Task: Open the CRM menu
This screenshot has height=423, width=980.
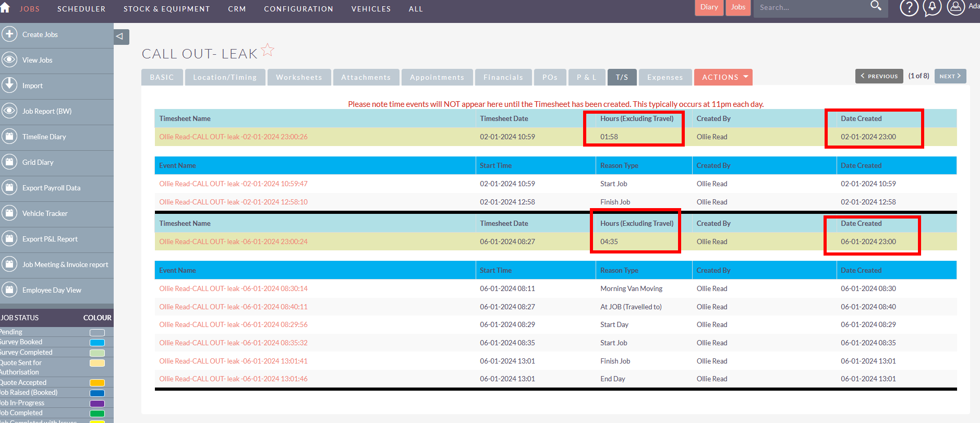Action: point(237,9)
